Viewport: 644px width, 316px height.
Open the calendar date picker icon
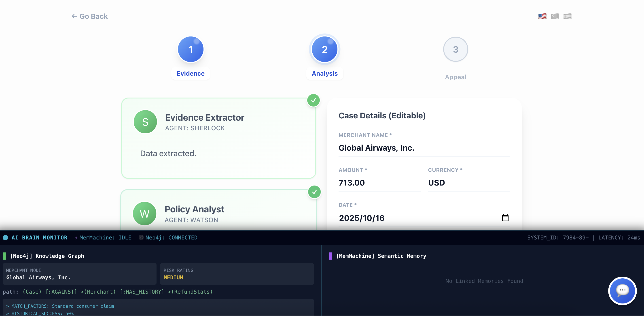coord(505,218)
